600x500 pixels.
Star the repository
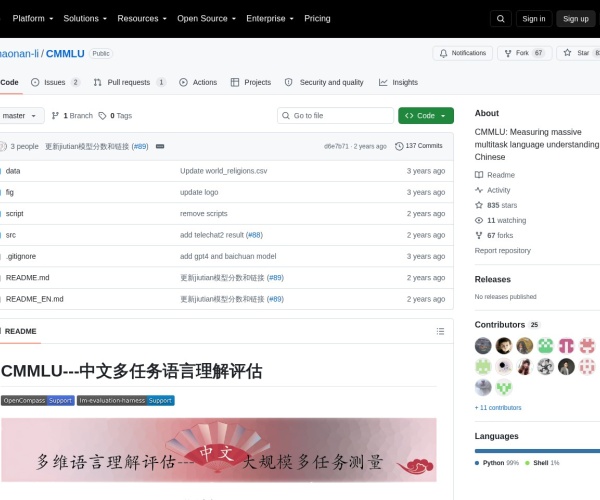click(578, 53)
